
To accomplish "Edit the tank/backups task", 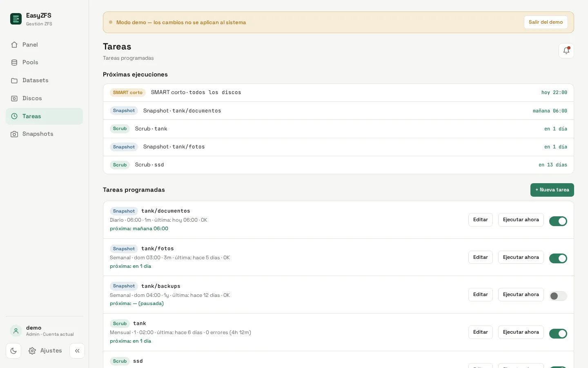I will 481,294.
